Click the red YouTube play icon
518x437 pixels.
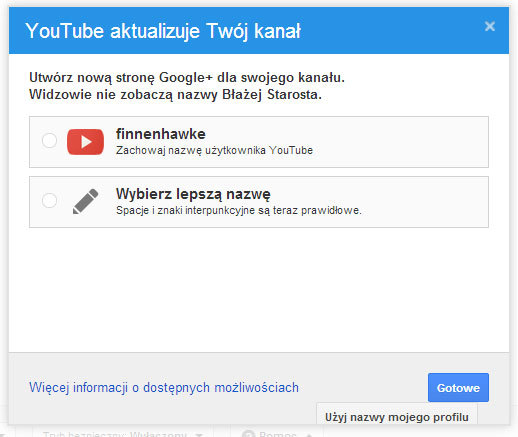pos(85,142)
